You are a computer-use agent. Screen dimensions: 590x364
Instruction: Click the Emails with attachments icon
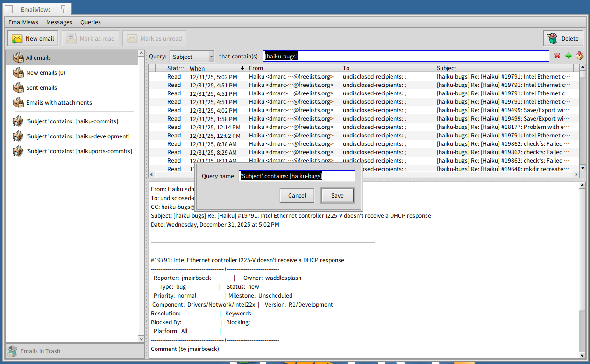coord(18,102)
